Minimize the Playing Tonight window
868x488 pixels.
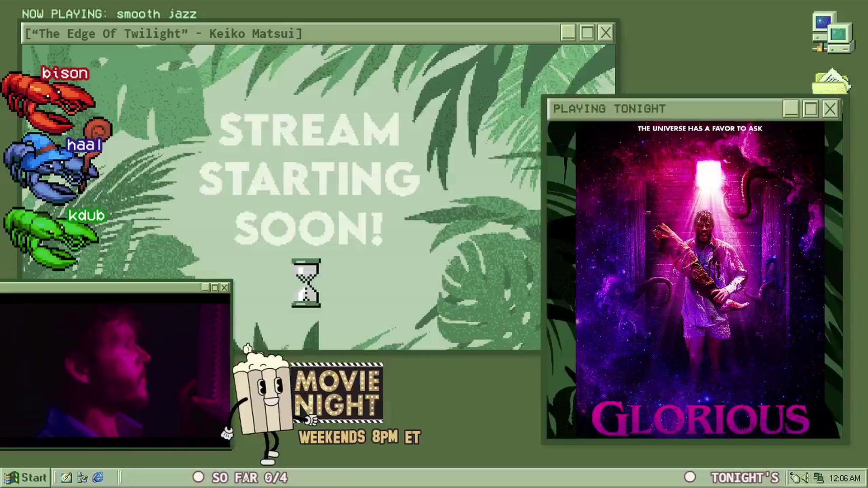(791, 109)
